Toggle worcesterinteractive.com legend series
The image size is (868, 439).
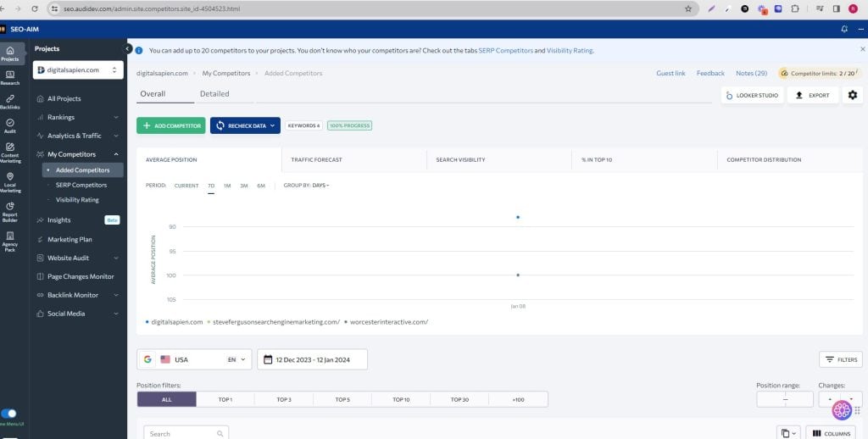386,322
